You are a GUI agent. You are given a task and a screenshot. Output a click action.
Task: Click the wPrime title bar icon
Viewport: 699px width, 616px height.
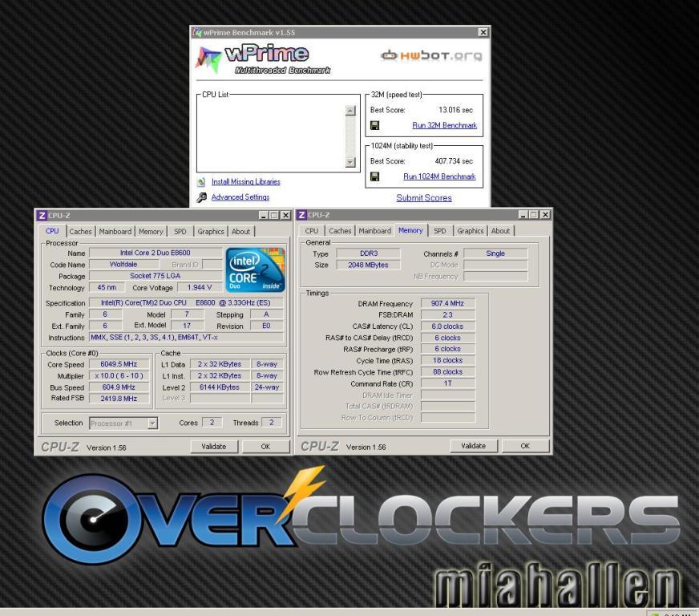198,33
